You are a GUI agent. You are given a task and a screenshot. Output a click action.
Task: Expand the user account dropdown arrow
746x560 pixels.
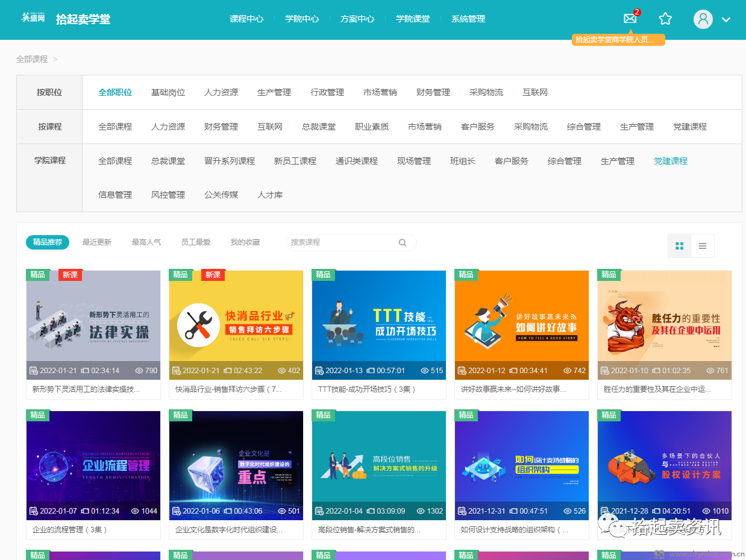pyautogui.click(x=726, y=19)
